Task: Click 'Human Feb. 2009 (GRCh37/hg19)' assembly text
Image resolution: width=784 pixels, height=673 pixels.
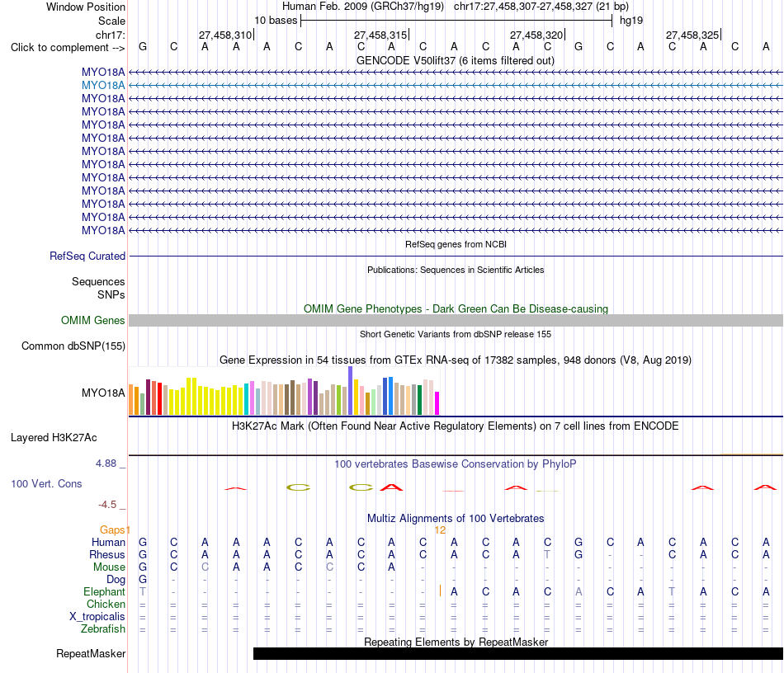Action: click(363, 7)
